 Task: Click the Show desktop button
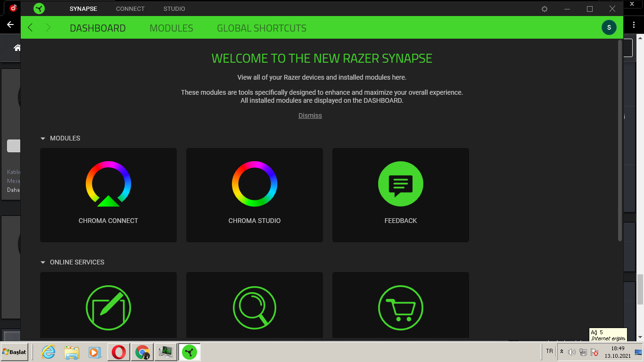tap(638, 352)
